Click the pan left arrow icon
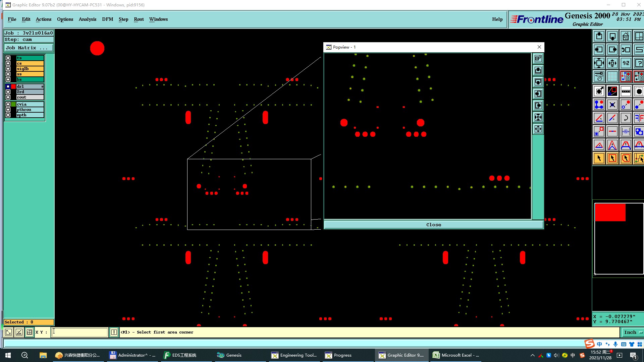This screenshot has height=362, width=644. point(599,50)
